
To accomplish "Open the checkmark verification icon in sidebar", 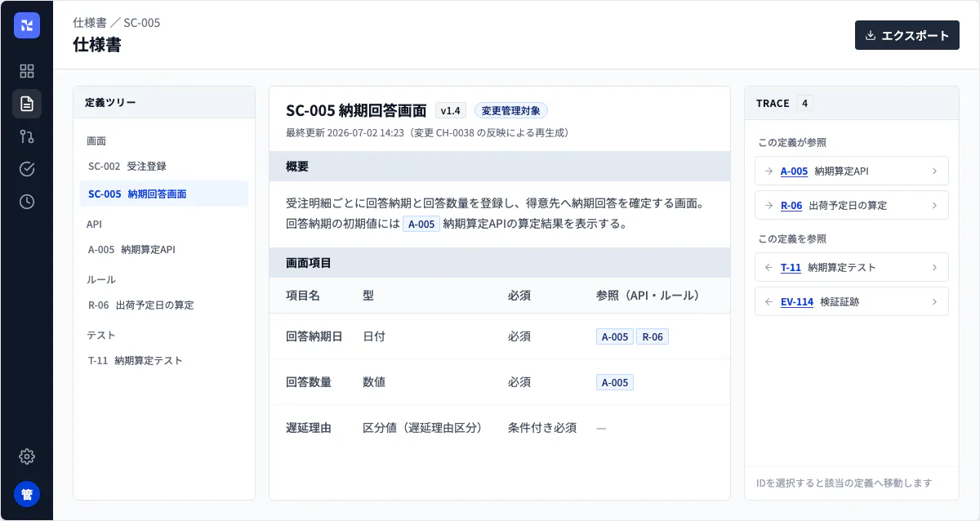I will point(27,169).
